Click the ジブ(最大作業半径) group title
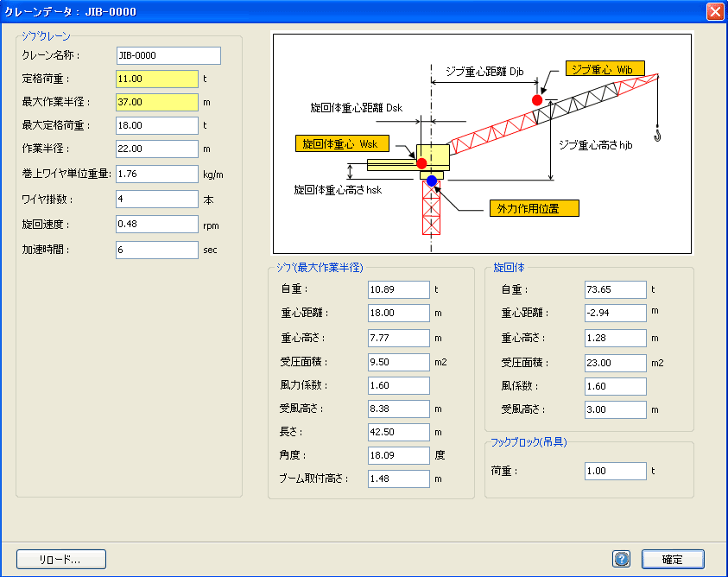Screen dimensions: 728x577 [320, 267]
